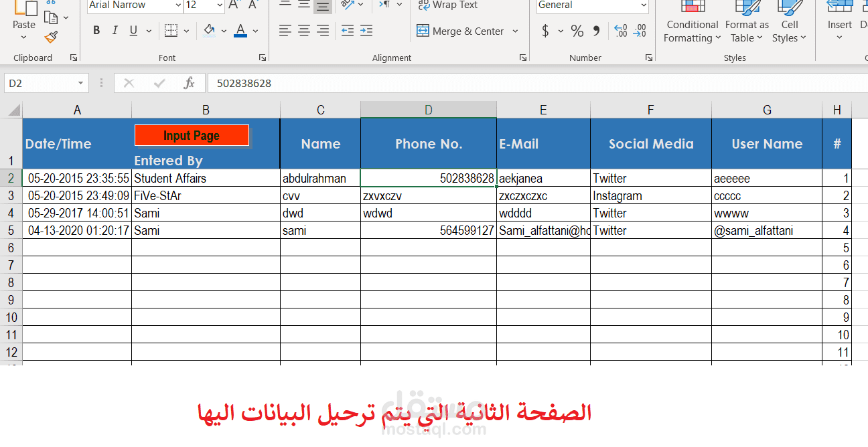868x447 pixels.
Task: Open Format as Table gallery
Action: coord(747,21)
